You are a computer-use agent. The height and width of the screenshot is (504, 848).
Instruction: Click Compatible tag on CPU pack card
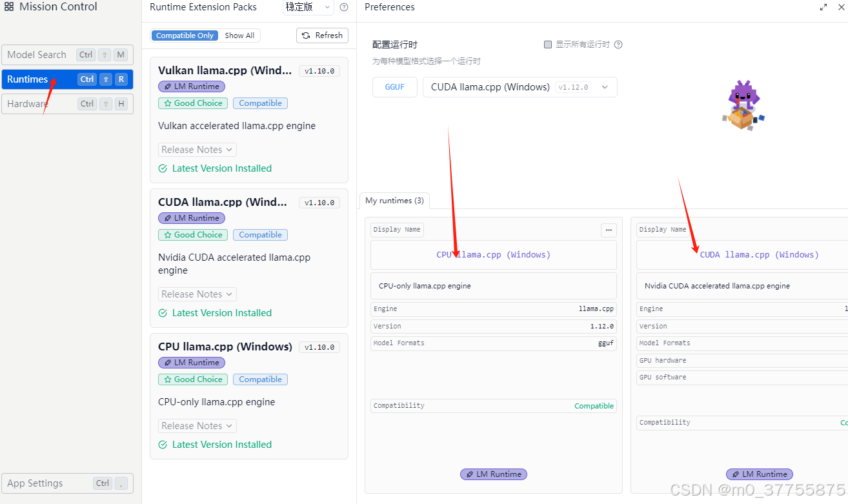(x=260, y=379)
